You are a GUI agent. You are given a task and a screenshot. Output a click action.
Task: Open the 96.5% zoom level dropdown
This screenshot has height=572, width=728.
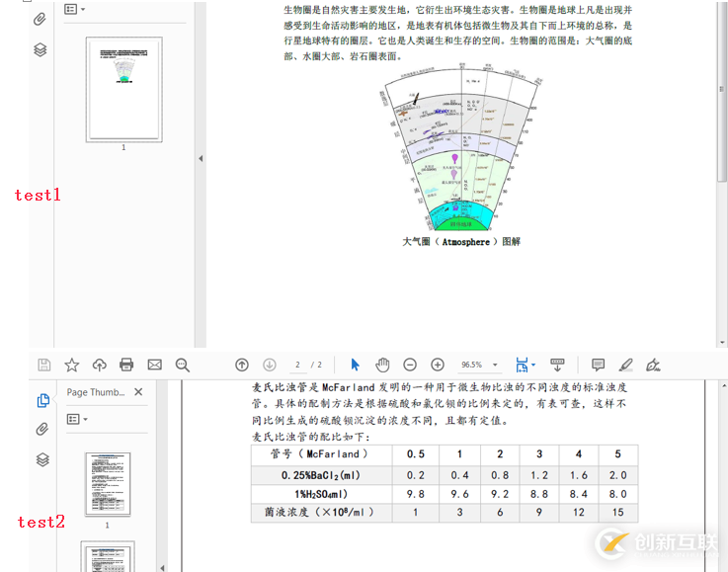tap(479, 365)
